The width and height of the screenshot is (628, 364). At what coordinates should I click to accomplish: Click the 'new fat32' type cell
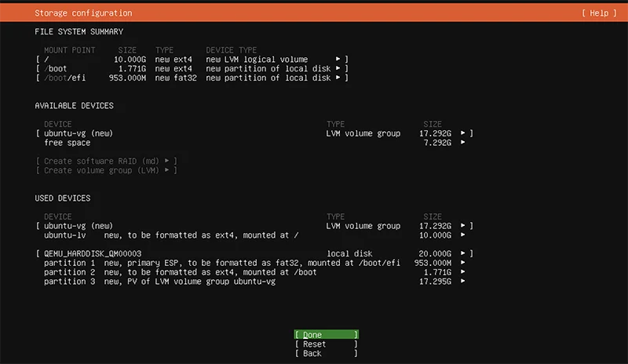click(x=176, y=78)
